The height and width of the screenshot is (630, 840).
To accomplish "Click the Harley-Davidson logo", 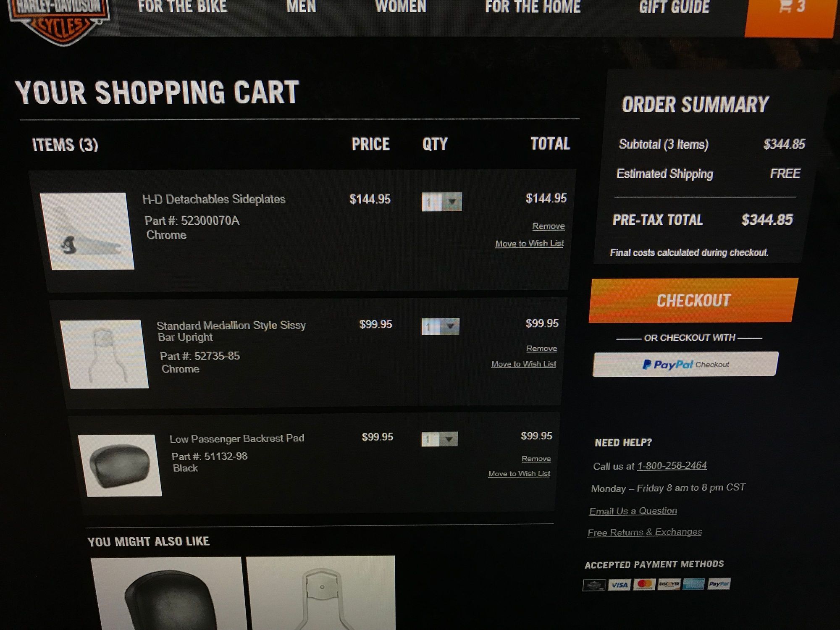I will pos(59,21).
